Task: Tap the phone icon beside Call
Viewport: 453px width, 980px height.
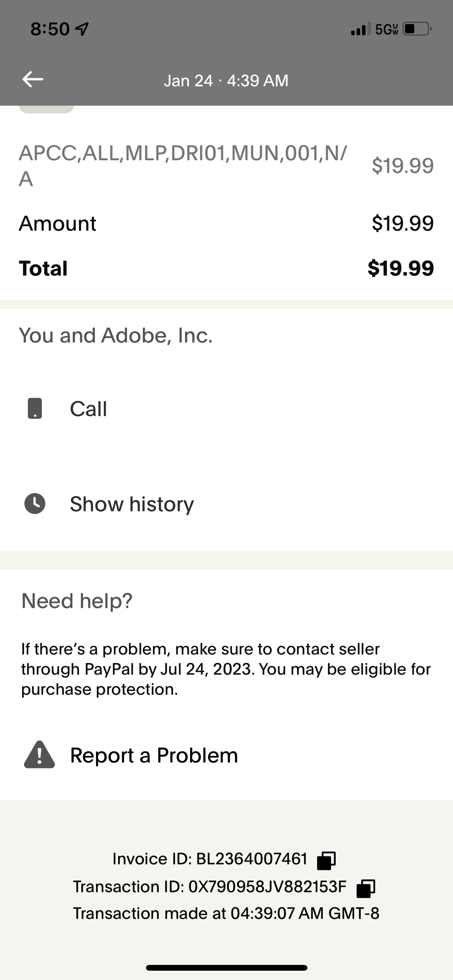Action: click(35, 408)
